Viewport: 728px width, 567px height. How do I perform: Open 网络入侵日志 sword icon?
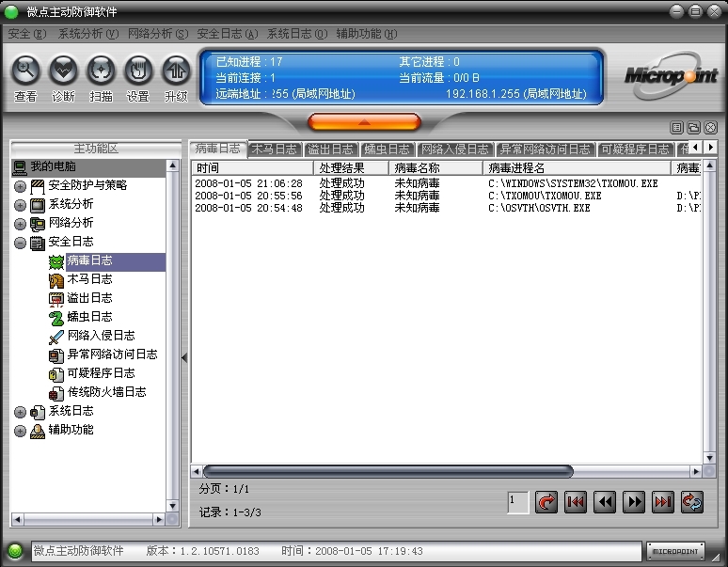(56, 337)
